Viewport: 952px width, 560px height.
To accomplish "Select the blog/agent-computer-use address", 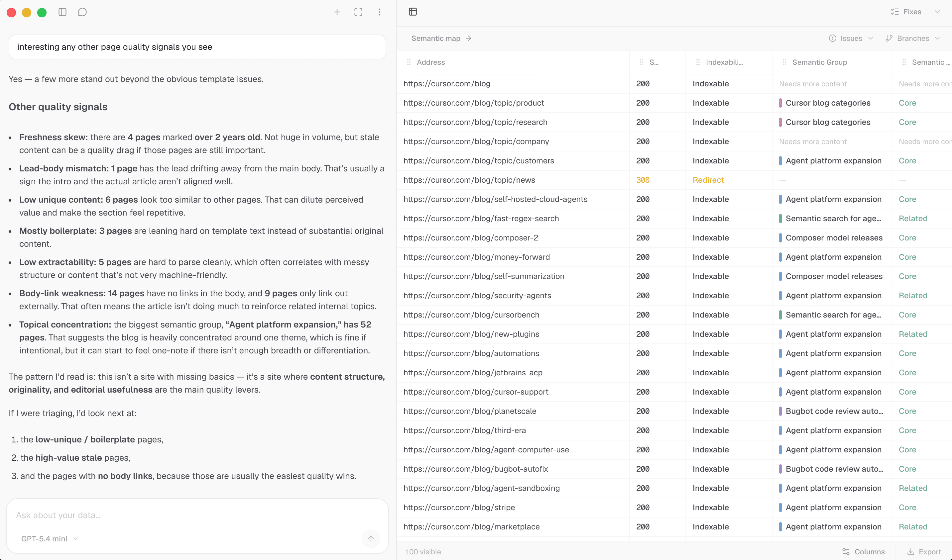I will (486, 450).
